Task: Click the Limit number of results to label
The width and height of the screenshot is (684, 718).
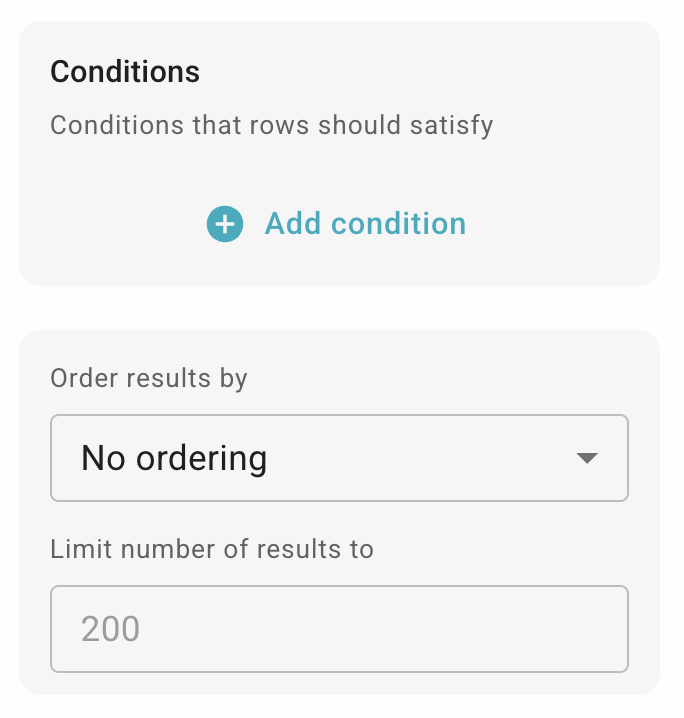Action: pyautogui.click(x=212, y=549)
